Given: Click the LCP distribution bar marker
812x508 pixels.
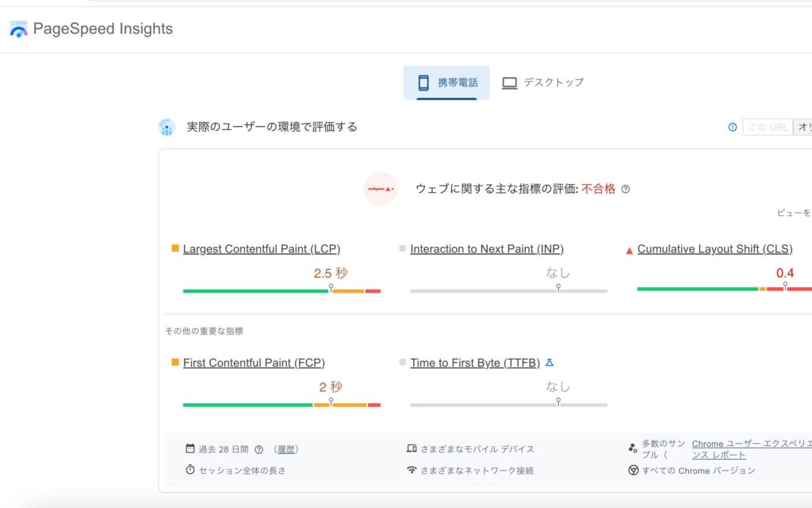Looking at the screenshot, I should click(x=331, y=288).
